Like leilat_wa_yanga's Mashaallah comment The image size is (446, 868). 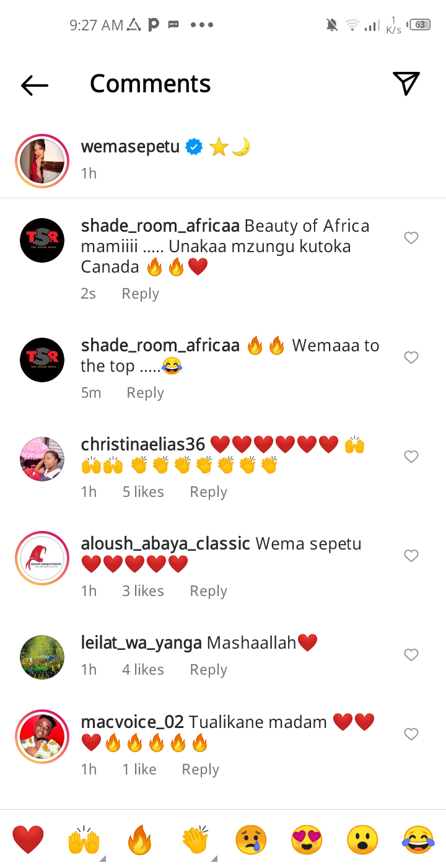tap(411, 655)
